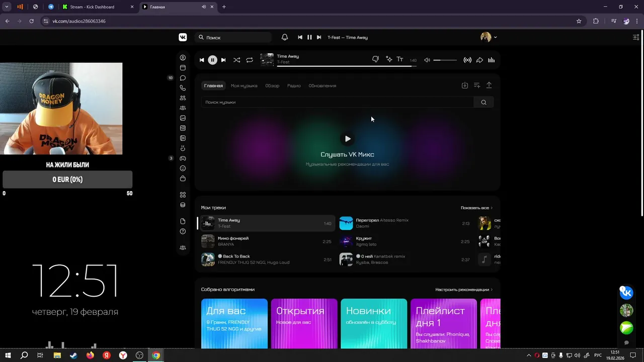
Task: Open help question mark sidebar icon
Action: 183,231
